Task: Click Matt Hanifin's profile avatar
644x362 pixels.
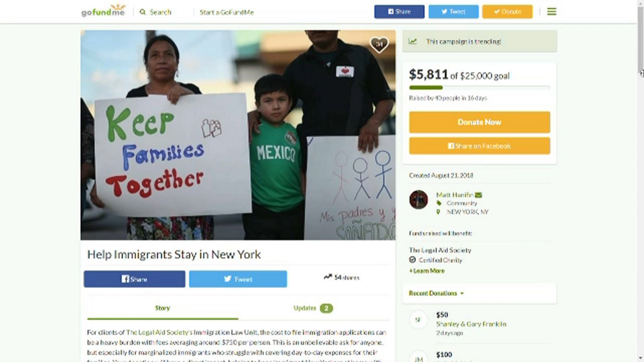Action: point(418,200)
